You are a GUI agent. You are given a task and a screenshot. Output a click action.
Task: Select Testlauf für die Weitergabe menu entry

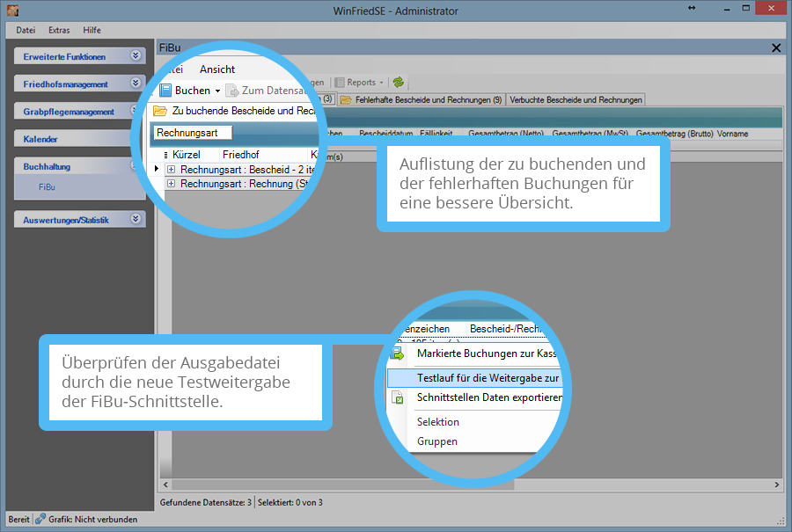[x=488, y=377]
